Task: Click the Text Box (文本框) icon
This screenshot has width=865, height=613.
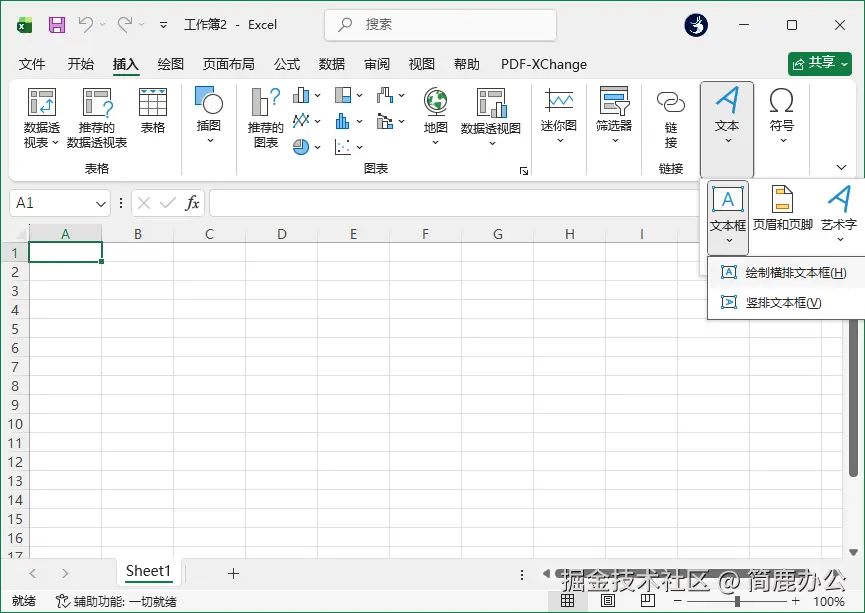Action: 728,200
